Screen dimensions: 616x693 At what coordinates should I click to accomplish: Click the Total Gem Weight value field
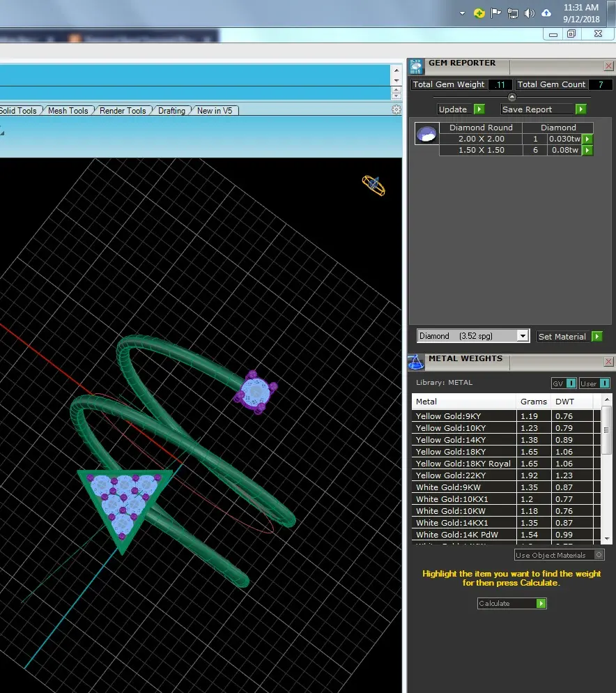(500, 84)
